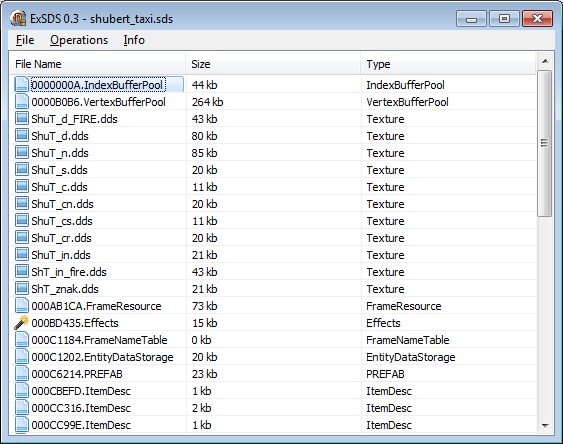Click the magic wand icon for 000BD435.Effects

click(x=22, y=323)
